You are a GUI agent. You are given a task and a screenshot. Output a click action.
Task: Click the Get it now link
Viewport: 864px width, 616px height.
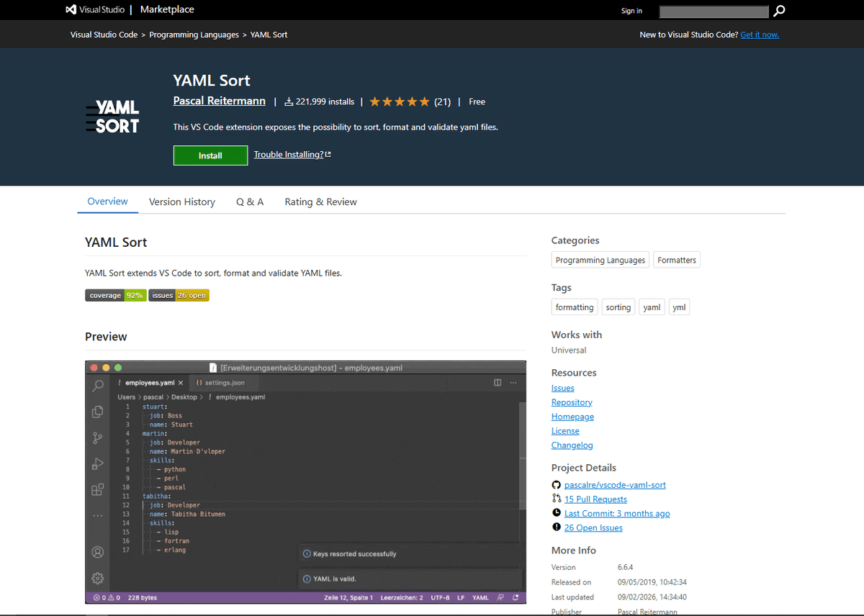[x=760, y=35]
